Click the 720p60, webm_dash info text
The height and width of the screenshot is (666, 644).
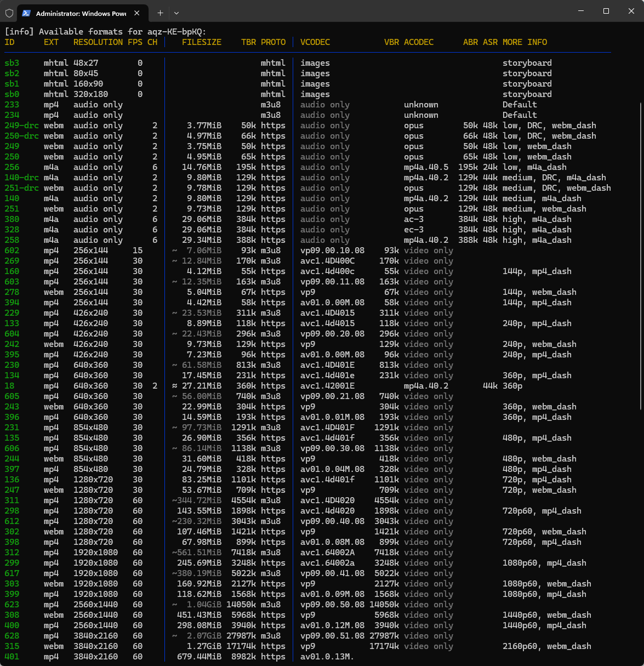click(545, 532)
